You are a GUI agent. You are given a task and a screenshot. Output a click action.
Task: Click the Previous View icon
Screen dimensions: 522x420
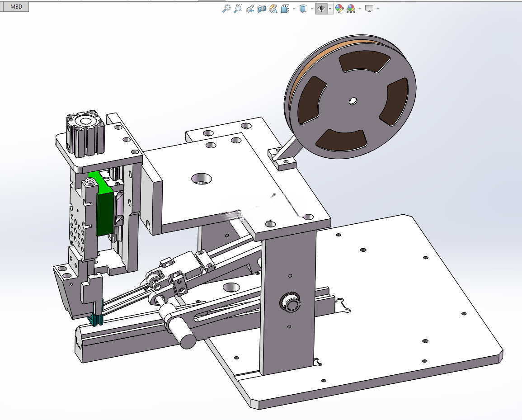pyautogui.click(x=250, y=9)
